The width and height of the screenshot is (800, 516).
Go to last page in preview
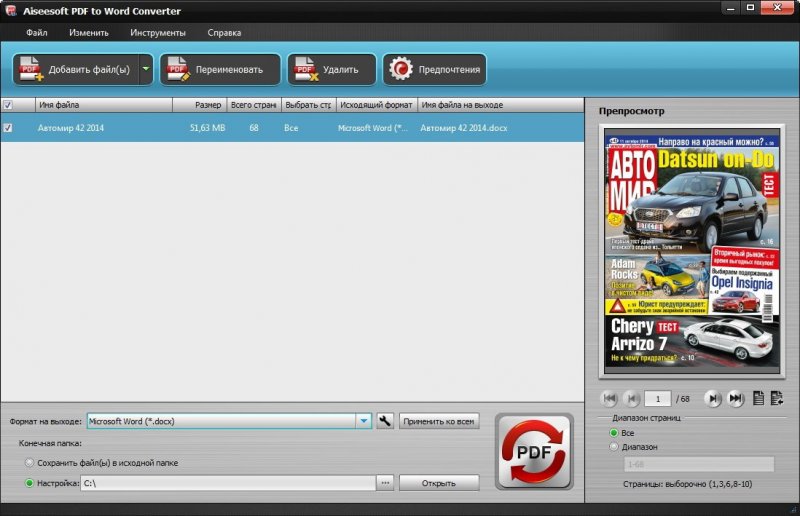[735, 399]
